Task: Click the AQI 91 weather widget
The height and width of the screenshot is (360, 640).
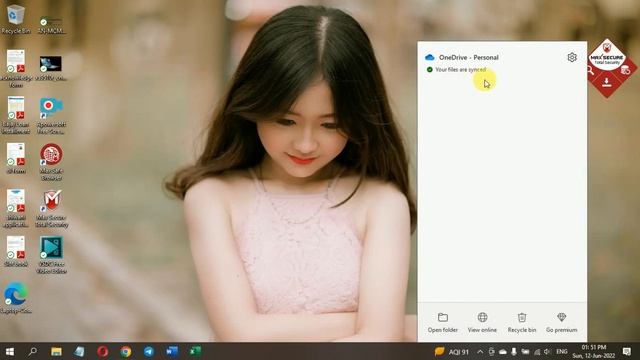Action: click(452, 351)
